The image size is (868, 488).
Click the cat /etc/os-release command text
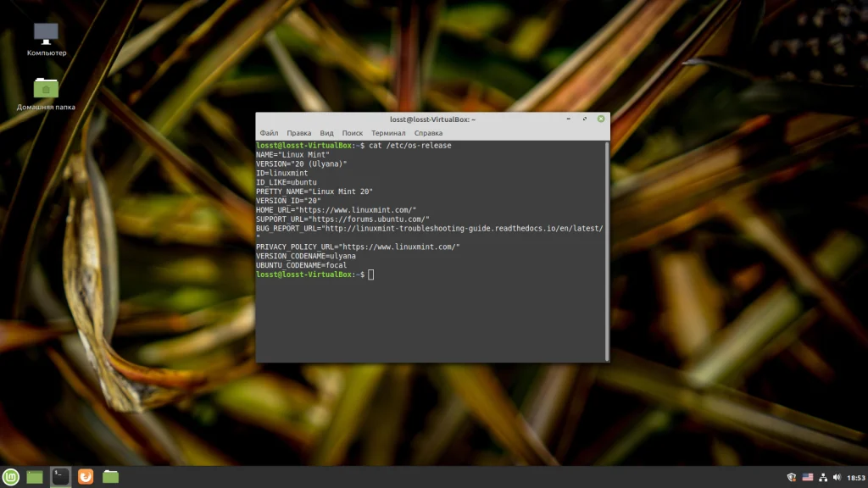[410, 146]
